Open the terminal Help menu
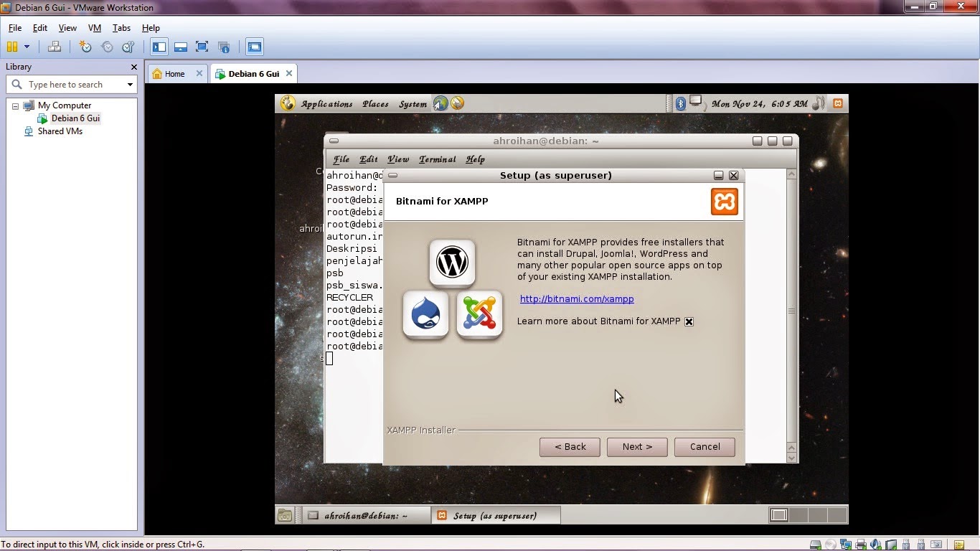Image resolution: width=980 pixels, height=551 pixels. click(475, 159)
